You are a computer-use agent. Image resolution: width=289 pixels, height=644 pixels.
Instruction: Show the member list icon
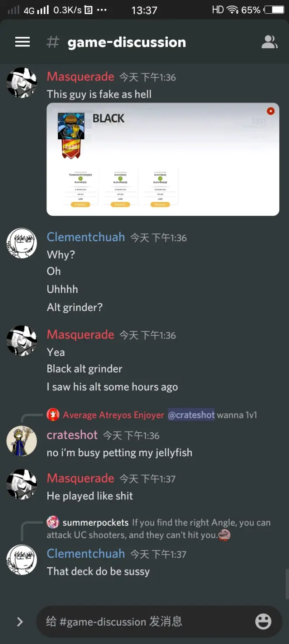[269, 42]
